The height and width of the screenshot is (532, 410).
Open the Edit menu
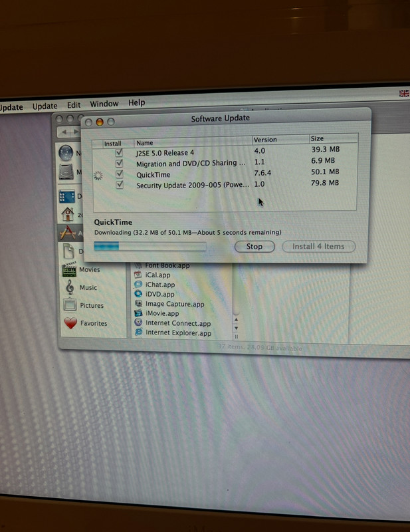74,105
